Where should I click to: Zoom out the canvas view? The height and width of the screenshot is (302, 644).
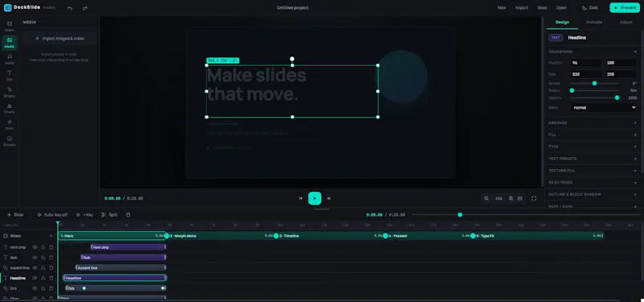486,198
